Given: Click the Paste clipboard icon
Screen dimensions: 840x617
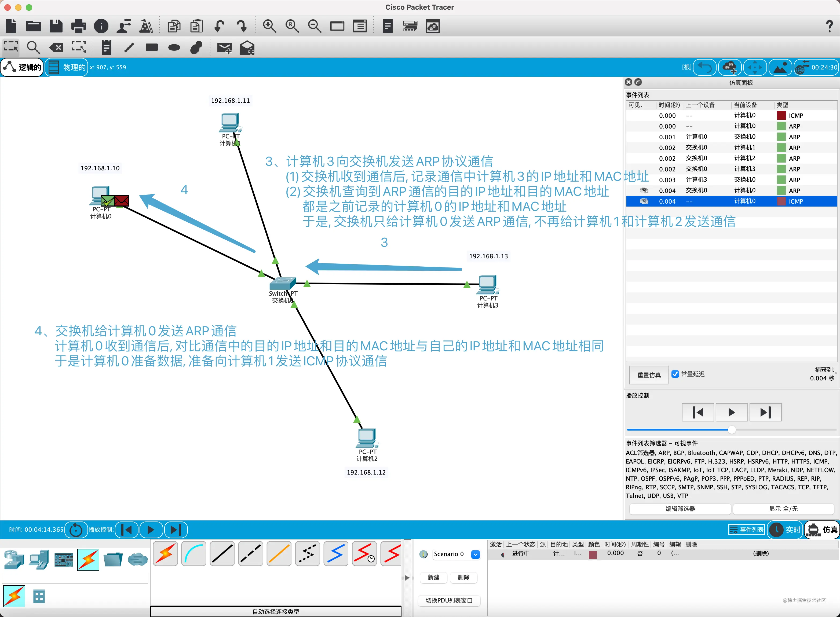Looking at the screenshot, I should (196, 26).
